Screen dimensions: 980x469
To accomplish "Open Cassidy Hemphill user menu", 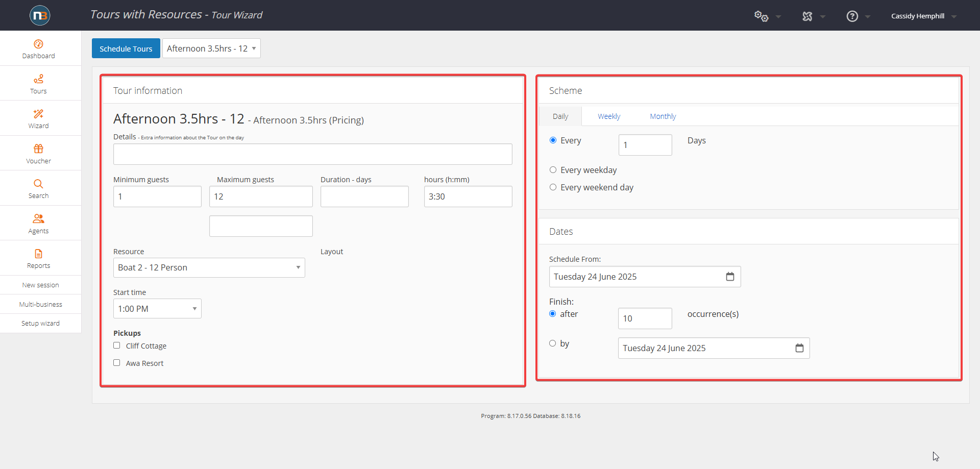I will (x=923, y=16).
